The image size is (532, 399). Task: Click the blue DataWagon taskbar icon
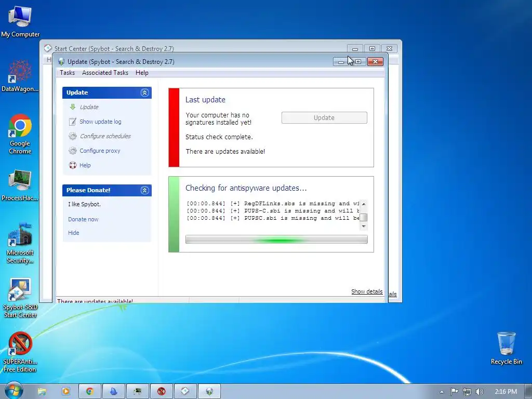coord(114,392)
